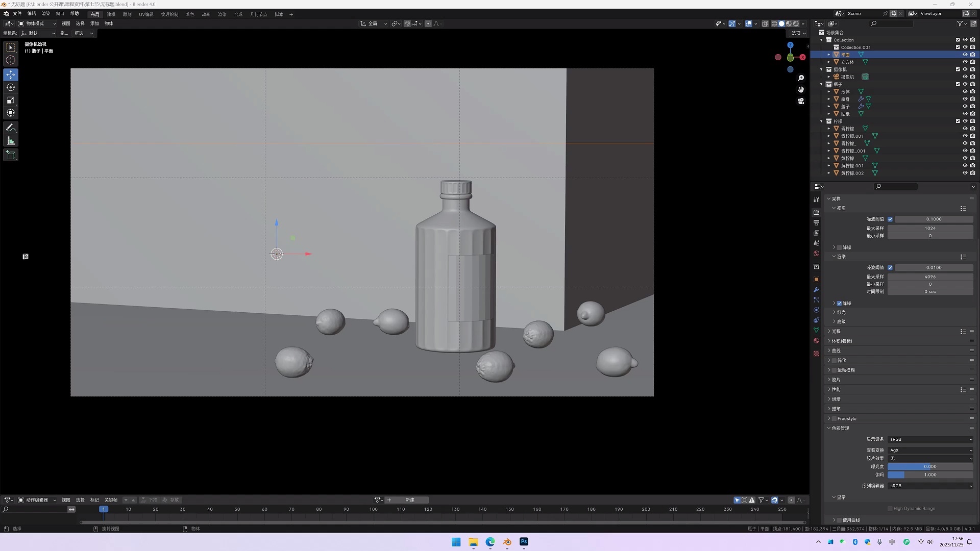Switch viewport to rendered shading mode
Image resolution: width=980 pixels, height=551 pixels.
[796, 23]
